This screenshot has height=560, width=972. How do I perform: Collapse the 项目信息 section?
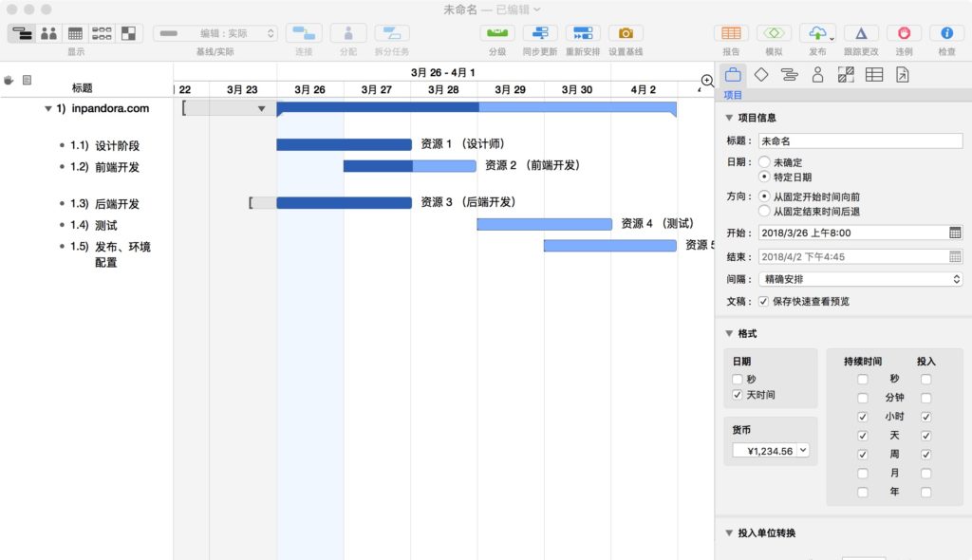pyautogui.click(x=729, y=118)
